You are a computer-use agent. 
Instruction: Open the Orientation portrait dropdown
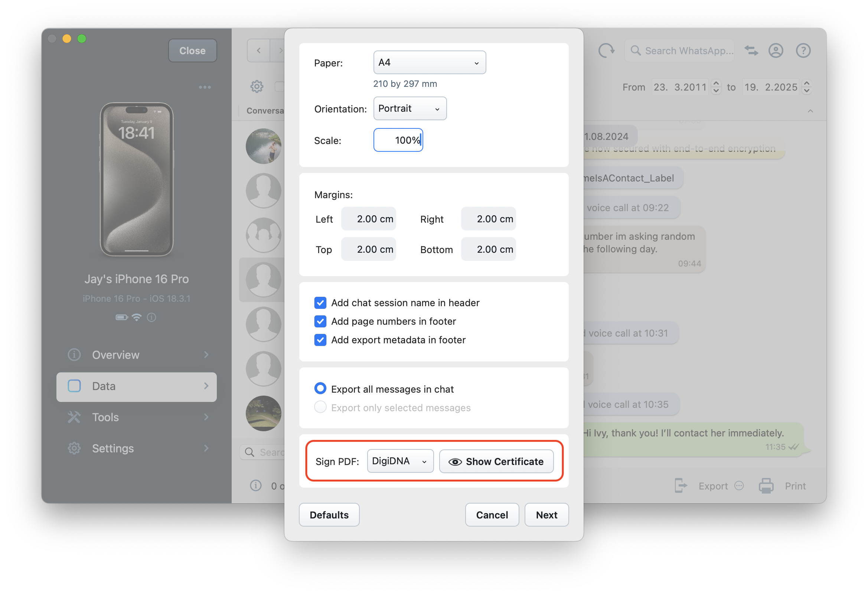click(x=408, y=109)
